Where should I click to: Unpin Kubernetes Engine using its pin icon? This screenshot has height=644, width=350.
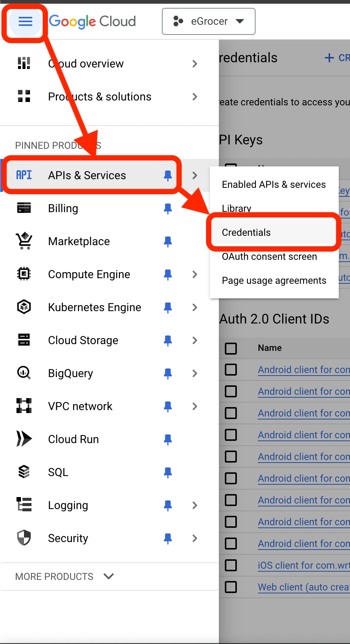pos(168,308)
